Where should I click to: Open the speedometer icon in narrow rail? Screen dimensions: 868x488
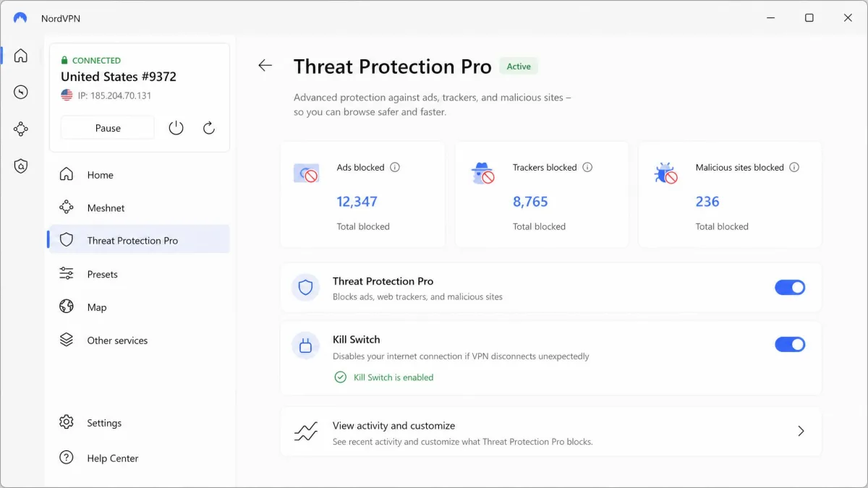(x=21, y=92)
